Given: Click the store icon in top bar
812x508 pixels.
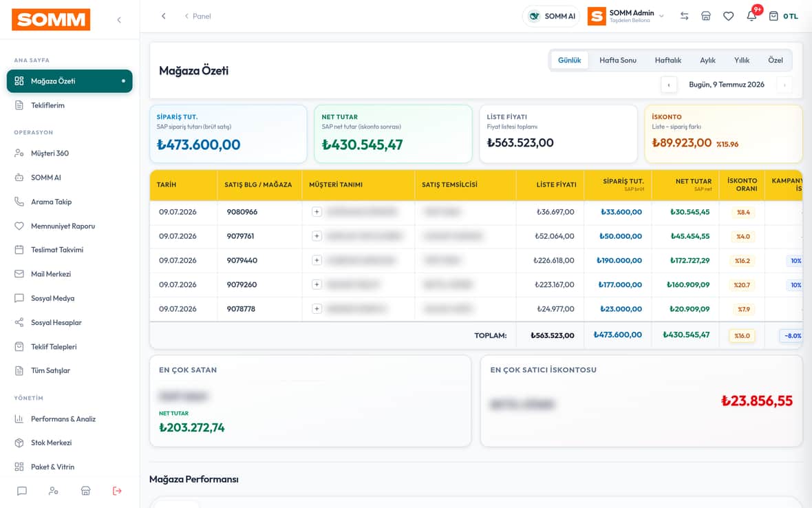Looking at the screenshot, I should [x=706, y=16].
